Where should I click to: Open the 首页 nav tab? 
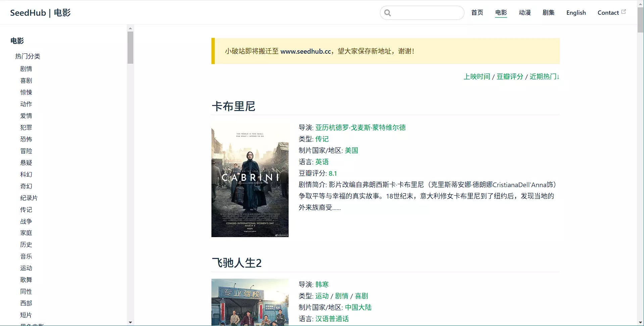477,13
